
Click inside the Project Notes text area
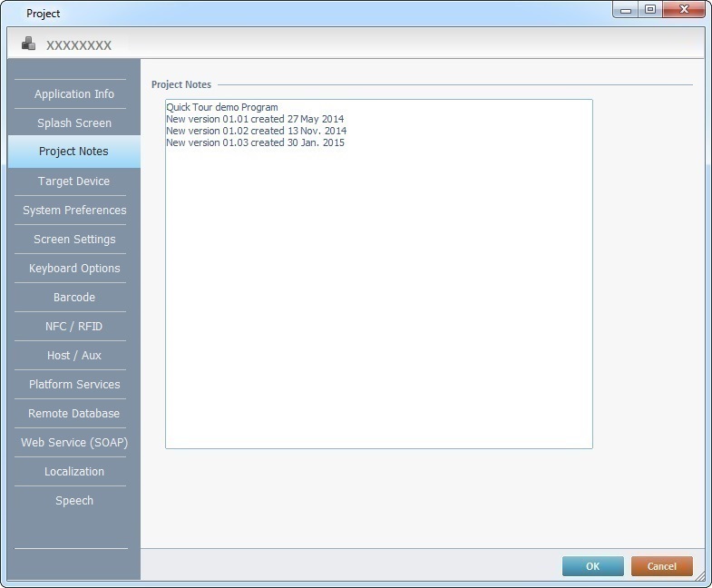[378, 290]
